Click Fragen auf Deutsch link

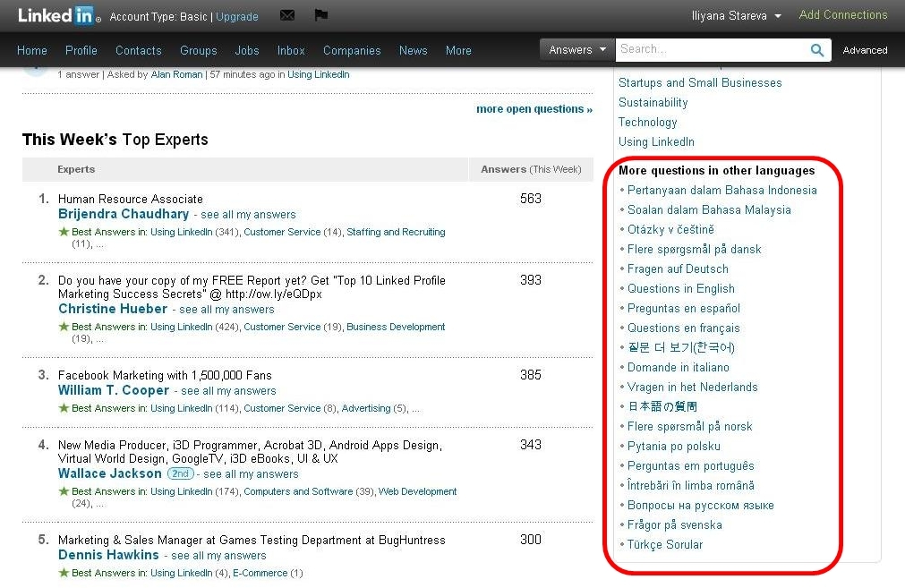pyautogui.click(x=678, y=268)
